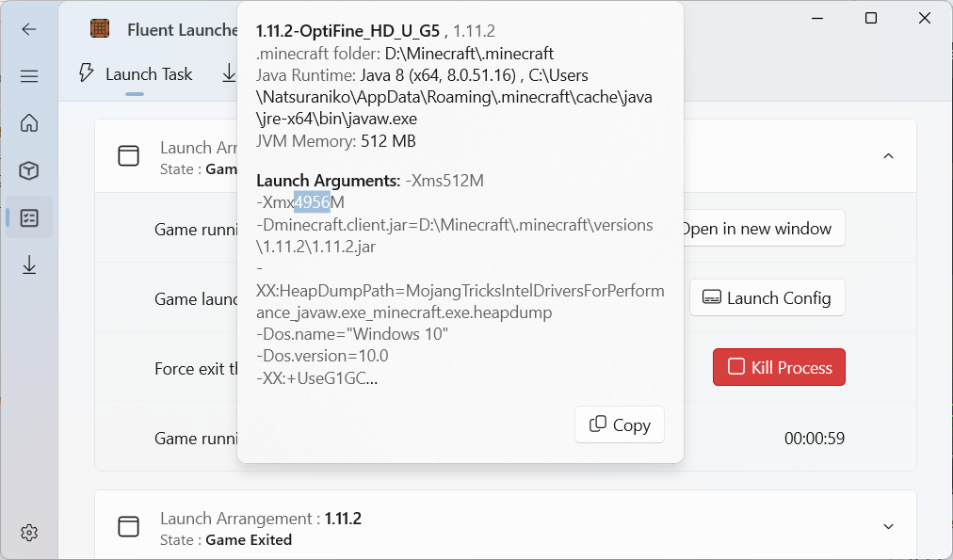Click the highlighted 4956 memory value
Viewport: 953px width, 560px height.
click(x=312, y=202)
